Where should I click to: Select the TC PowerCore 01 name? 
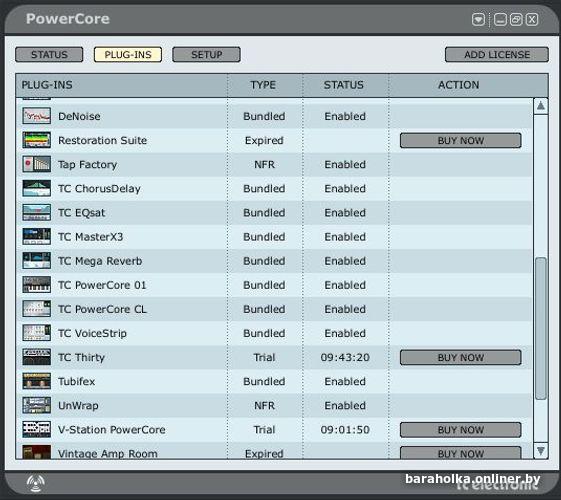102,285
